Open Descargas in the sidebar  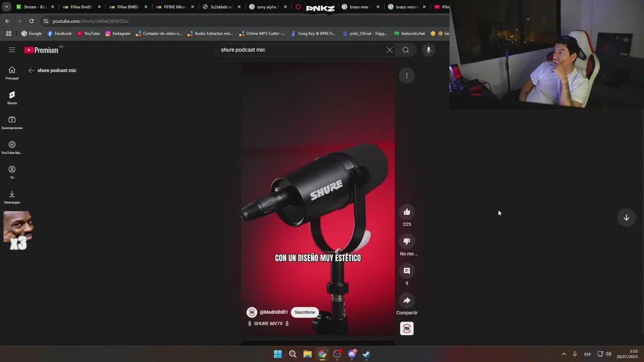coord(12,197)
